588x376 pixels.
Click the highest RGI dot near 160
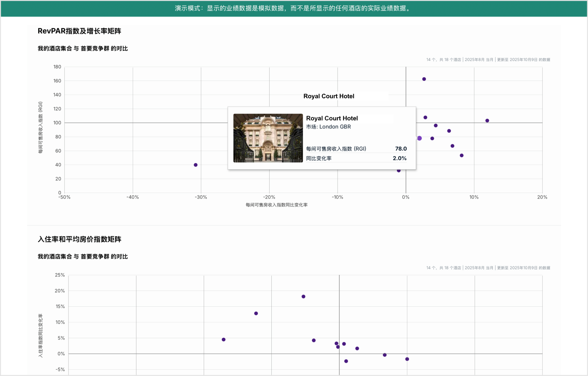pos(424,79)
